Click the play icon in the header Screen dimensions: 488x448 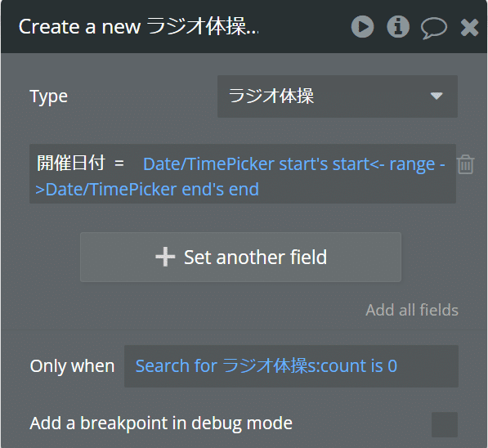click(363, 27)
